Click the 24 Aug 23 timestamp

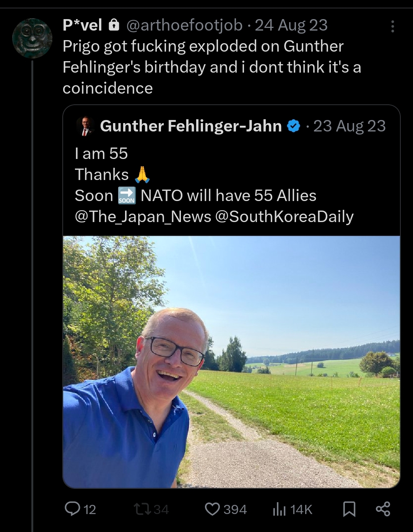(291, 26)
